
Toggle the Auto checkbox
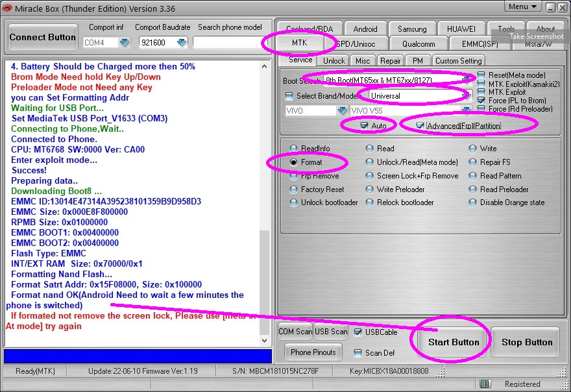point(364,126)
